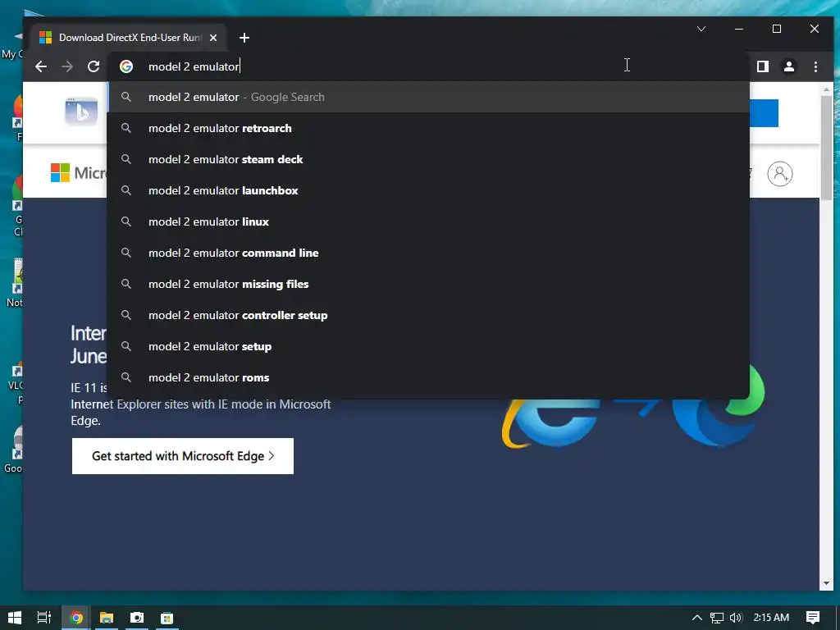Viewport: 840px width, 630px height.
Task: Pick the 'model 2 emulator roms' suggestion
Action: pyautogui.click(x=428, y=377)
